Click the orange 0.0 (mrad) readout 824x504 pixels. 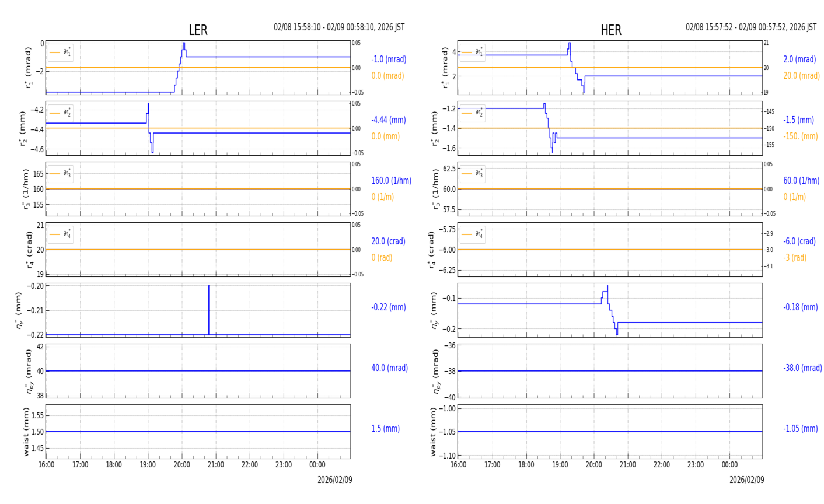pos(387,76)
